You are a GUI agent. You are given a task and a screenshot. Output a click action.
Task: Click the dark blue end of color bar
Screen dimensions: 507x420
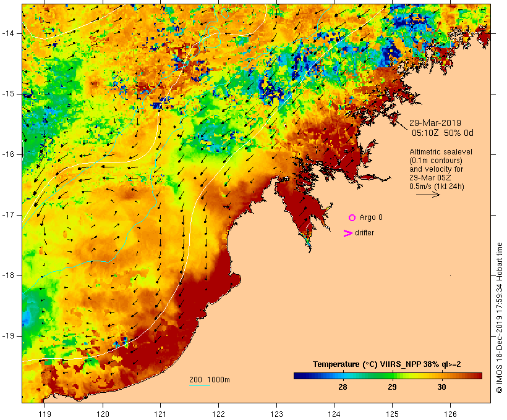tap(299, 376)
